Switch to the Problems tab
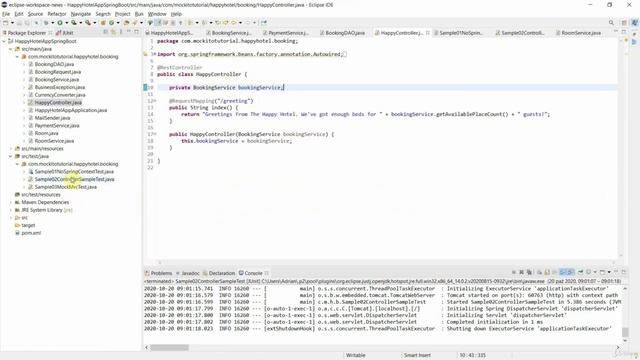Screen dimensions: 640x360 click(158, 273)
